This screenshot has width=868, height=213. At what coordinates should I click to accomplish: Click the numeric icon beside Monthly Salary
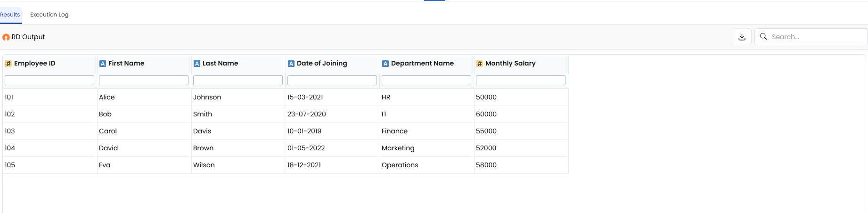[480, 64]
